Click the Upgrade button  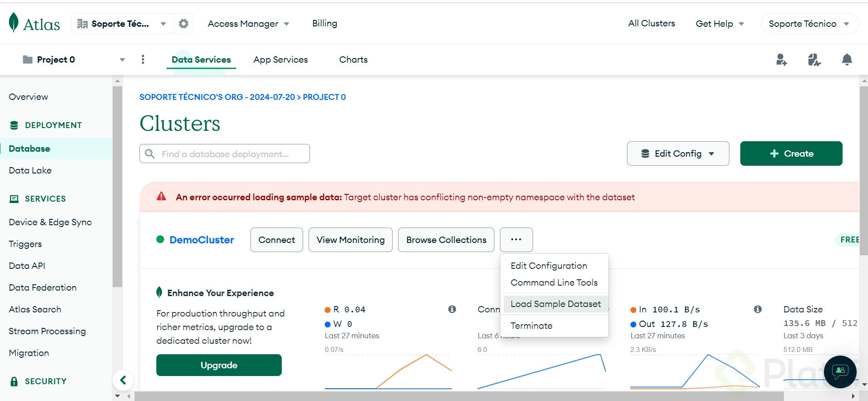219,365
